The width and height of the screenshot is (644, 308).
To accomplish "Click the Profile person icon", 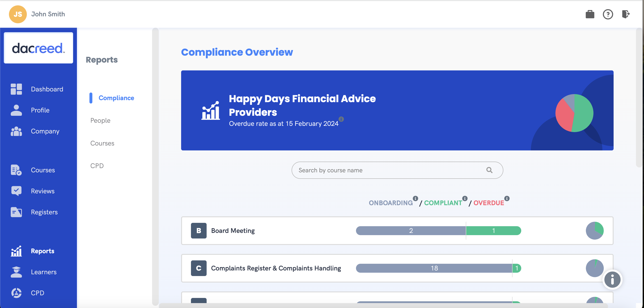I will [x=16, y=110].
